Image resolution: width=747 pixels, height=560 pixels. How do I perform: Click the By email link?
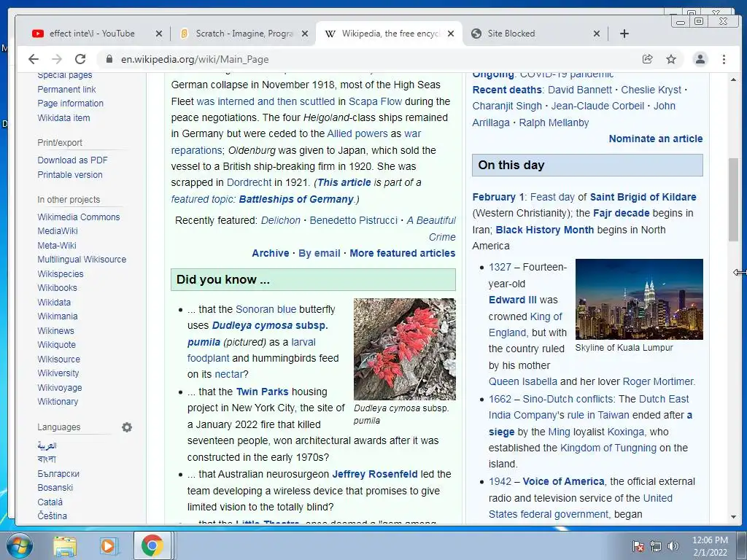pos(320,253)
